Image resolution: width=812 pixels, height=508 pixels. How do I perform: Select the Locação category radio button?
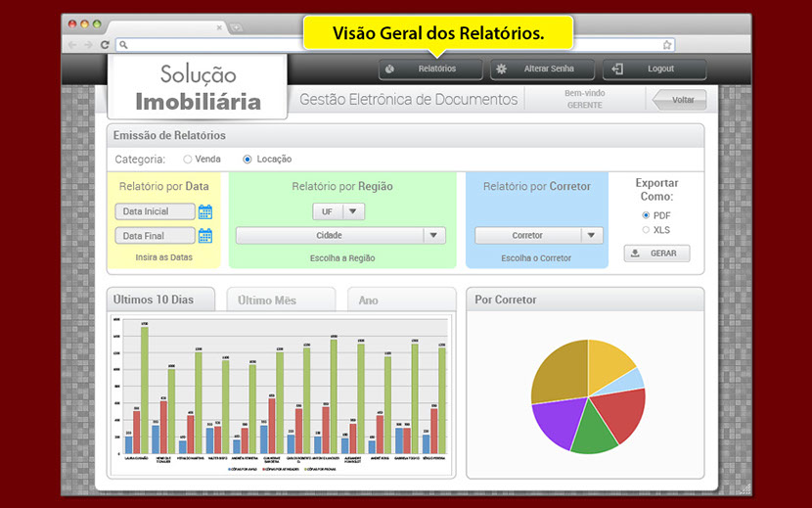tap(248, 159)
